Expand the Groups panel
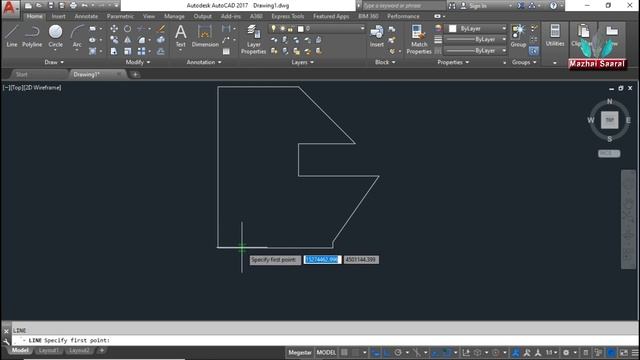 [x=524, y=62]
